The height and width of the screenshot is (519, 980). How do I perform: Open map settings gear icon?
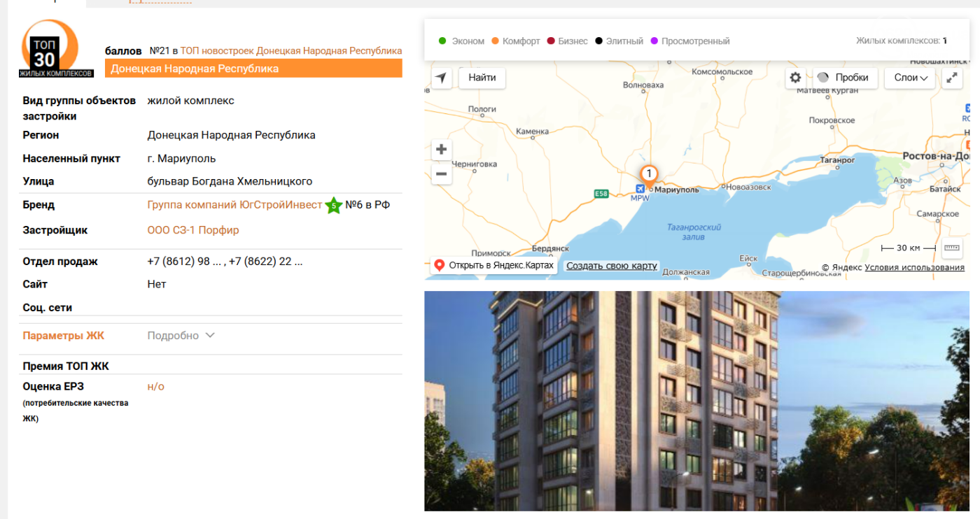[x=795, y=78]
